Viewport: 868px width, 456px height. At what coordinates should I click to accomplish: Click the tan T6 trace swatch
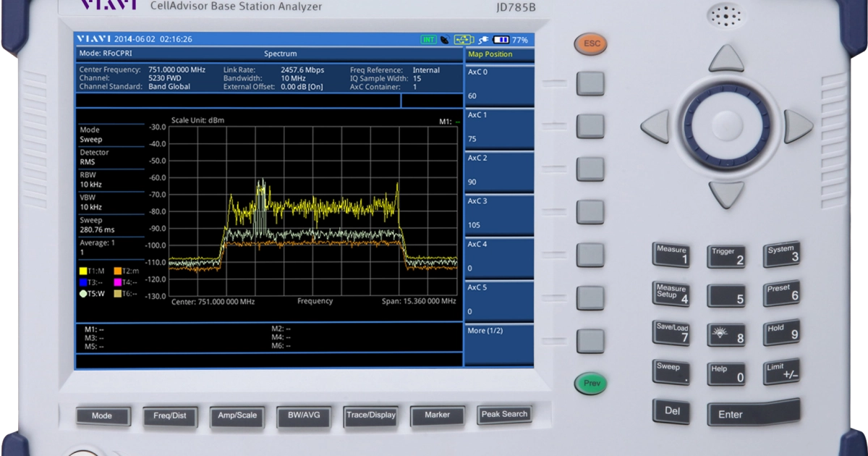pyautogui.click(x=117, y=294)
